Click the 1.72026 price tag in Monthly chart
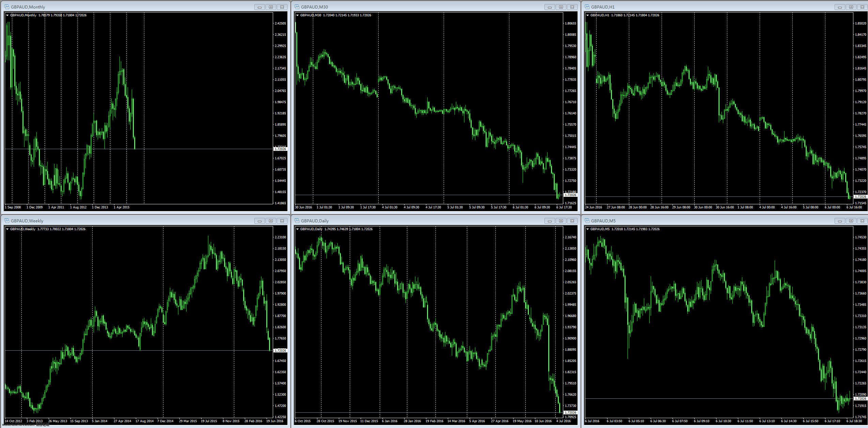868x428 pixels. point(280,149)
